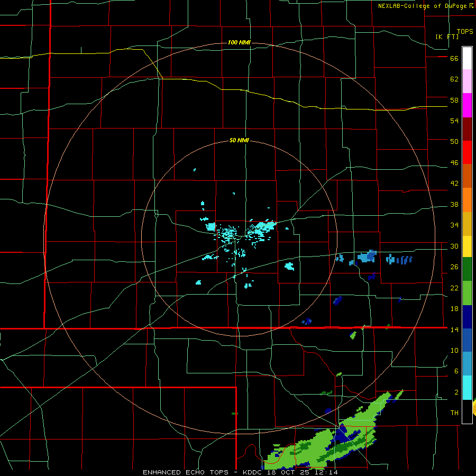Click the legend value "58"
The width and height of the screenshot is (476, 476).
[454, 100]
